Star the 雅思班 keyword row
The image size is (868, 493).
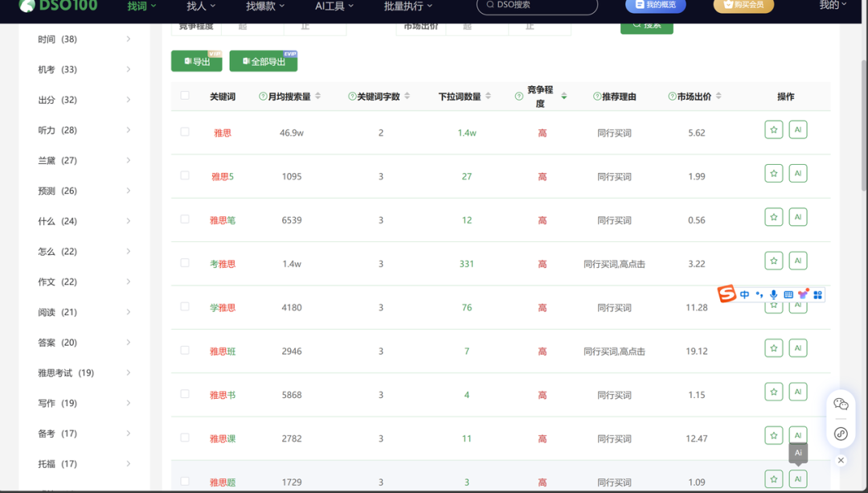(773, 347)
